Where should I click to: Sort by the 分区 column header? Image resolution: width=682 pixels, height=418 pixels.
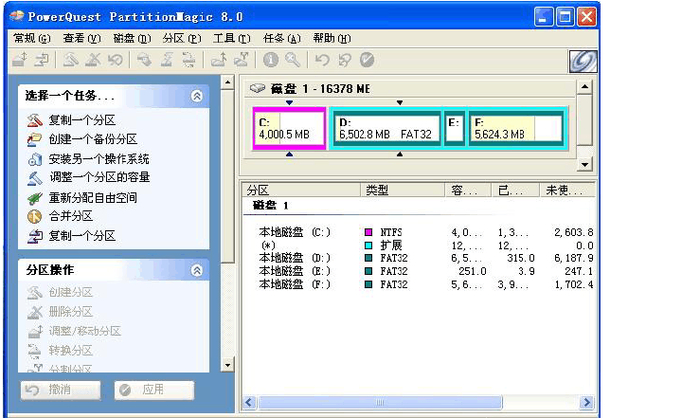coord(301,190)
